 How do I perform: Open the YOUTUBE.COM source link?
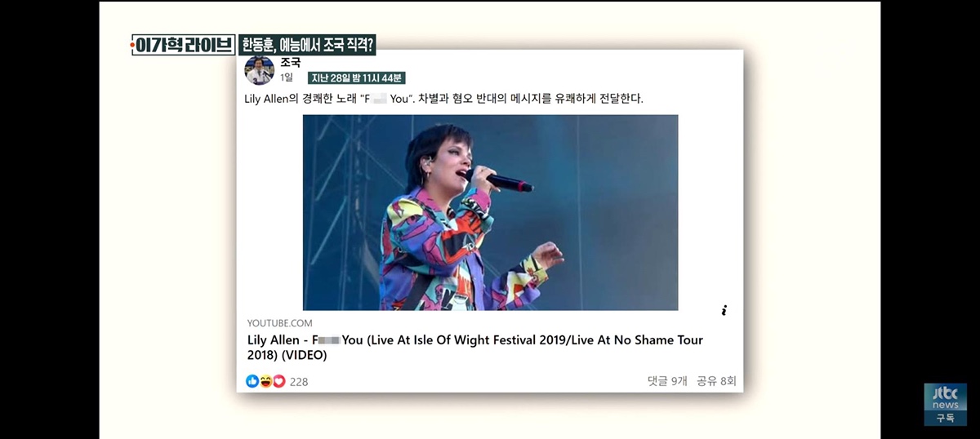(279, 323)
